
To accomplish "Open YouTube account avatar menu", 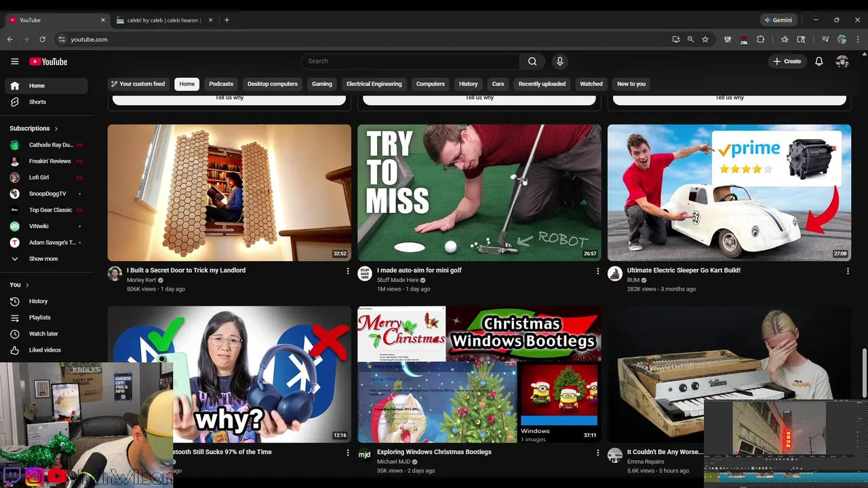I will 842,61.
